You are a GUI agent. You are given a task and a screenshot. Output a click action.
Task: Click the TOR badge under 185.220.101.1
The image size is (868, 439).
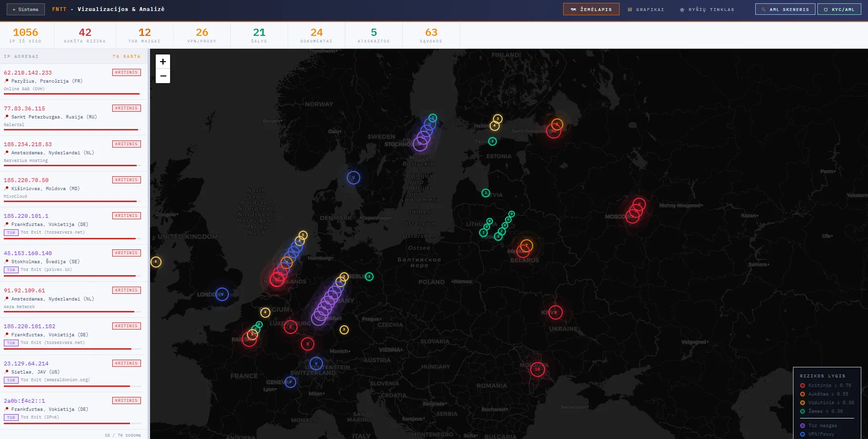pos(11,233)
